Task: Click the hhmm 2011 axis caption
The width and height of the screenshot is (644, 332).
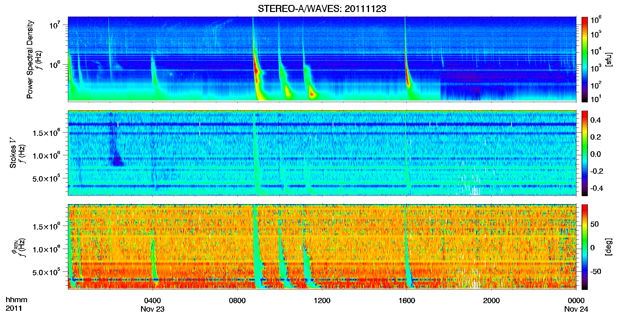Action: click(x=17, y=304)
